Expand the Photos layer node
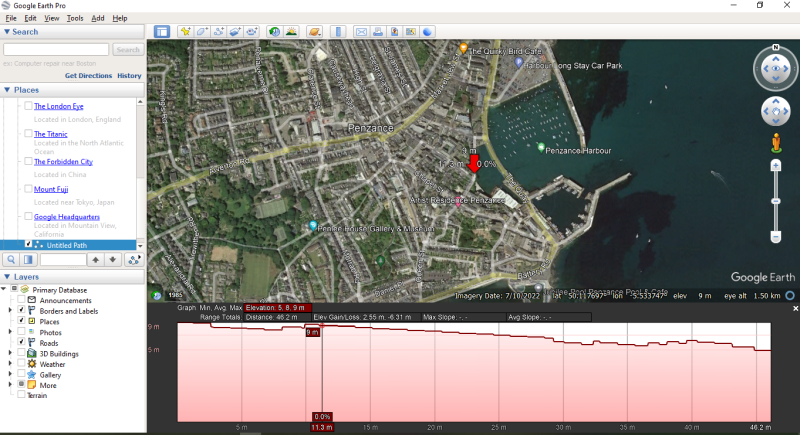Screen dimensions: 800x435 (x=10, y=331)
